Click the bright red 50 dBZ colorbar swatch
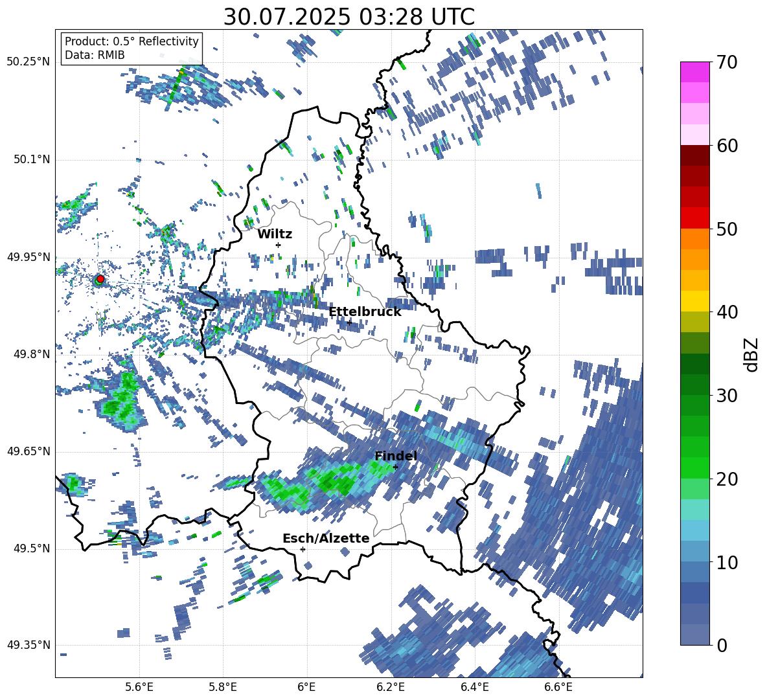Image resolution: width=767 pixels, height=700 pixels. pos(694,218)
